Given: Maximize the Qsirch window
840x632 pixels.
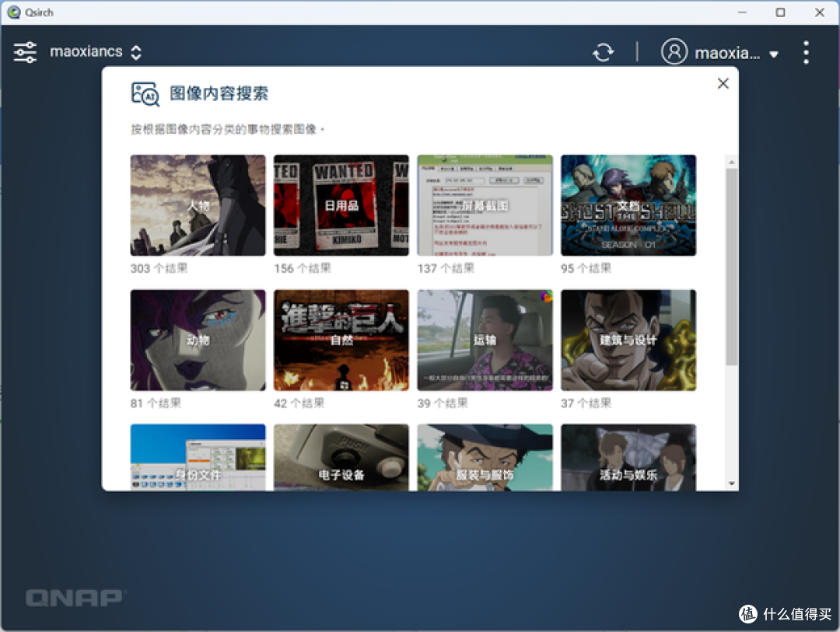Looking at the screenshot, I should pos(781,12).
